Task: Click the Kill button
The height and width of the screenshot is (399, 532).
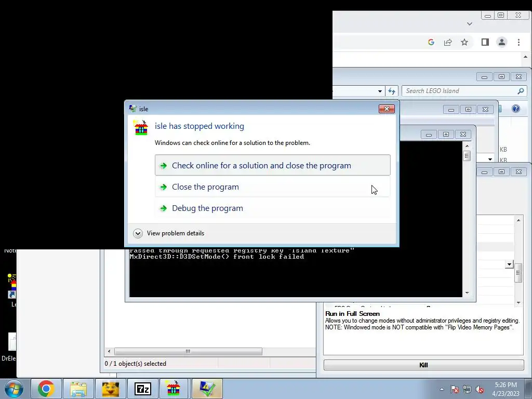Action: click(x=423, y=365)
